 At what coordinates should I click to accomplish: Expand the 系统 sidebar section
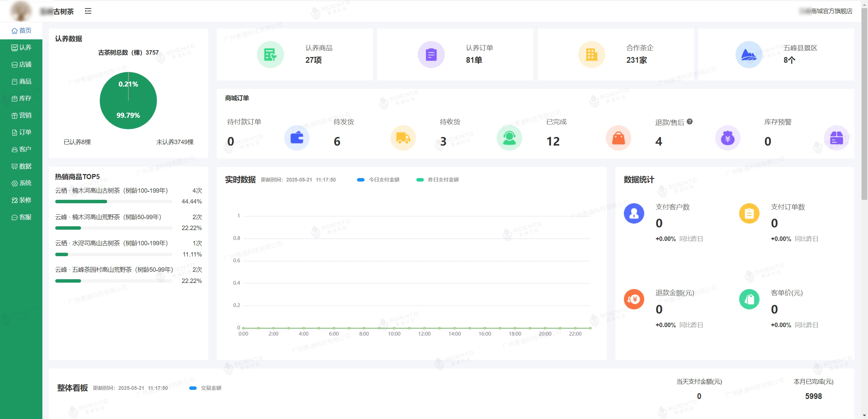[x=21, y=183]
